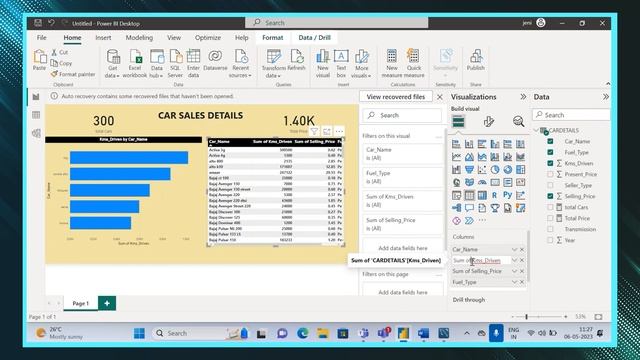Viewport: 640px width, 360px height.
Task: Collapse the CARDETAILS table tree
Action: [536, 130]
